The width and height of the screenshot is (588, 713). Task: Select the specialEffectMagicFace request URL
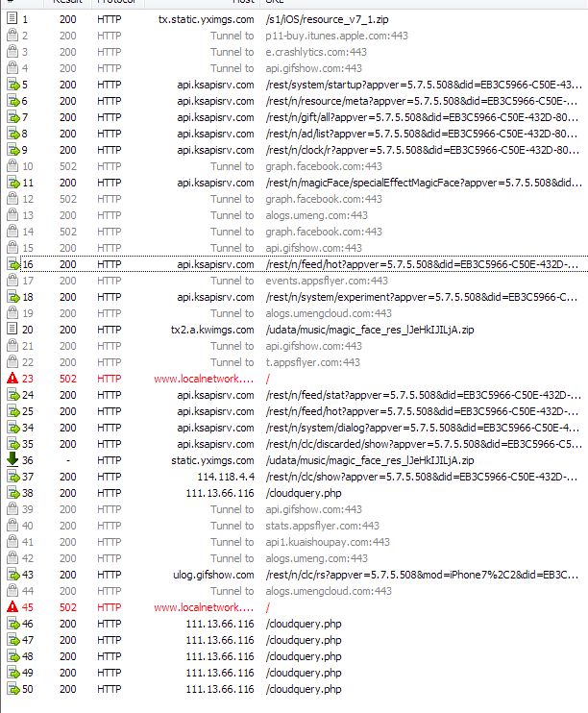[x=424, y=183]
